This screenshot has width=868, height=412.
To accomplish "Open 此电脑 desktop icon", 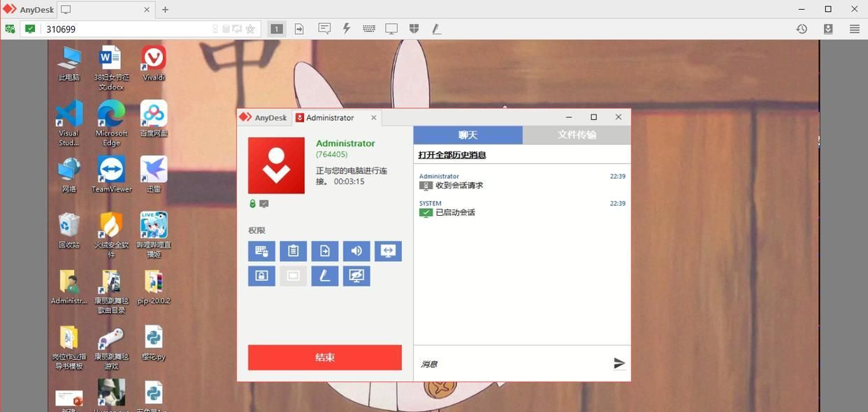I will click(69, 64).
